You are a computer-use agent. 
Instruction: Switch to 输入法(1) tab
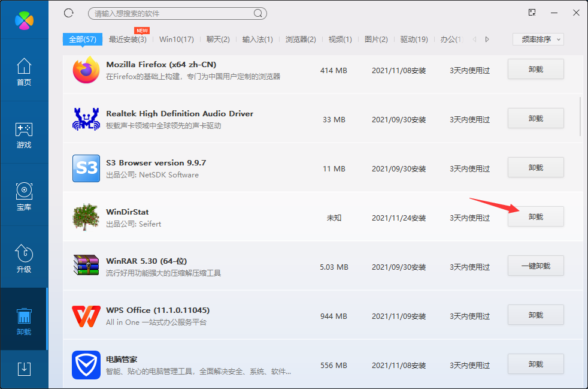(257, 39)
